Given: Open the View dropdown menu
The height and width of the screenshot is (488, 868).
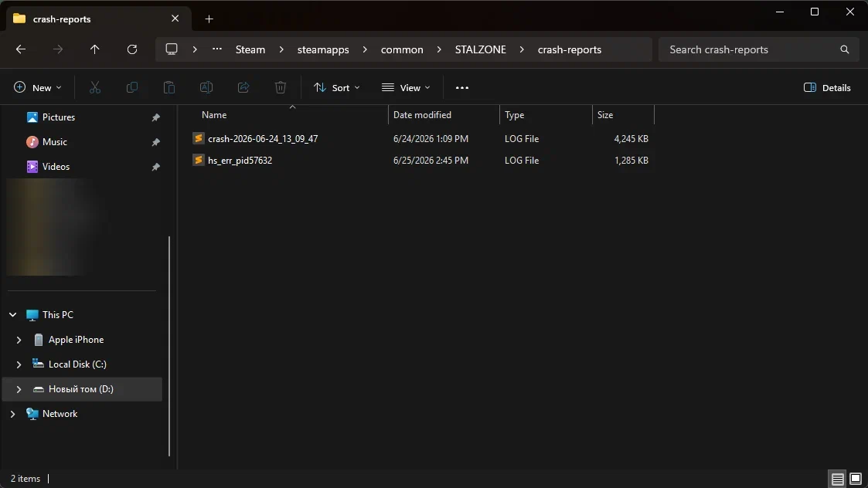Looking at the screenshot, I should click(406, 87).
